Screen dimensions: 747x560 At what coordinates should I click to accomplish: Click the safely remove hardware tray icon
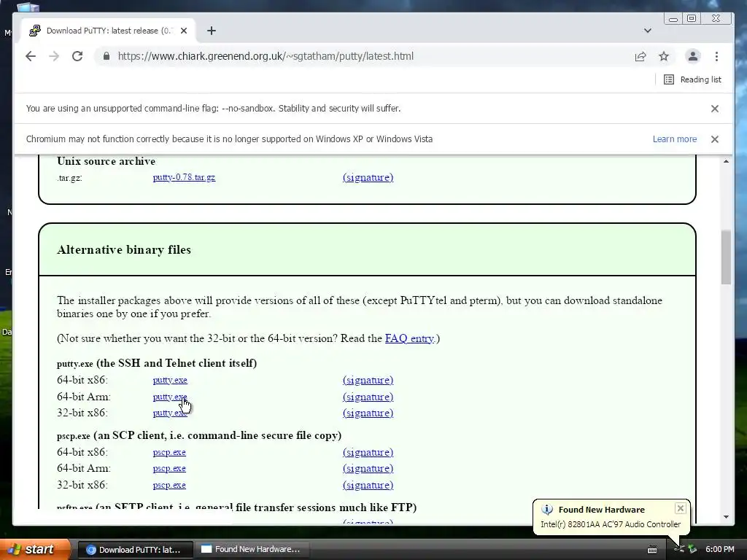click(692, 550)
